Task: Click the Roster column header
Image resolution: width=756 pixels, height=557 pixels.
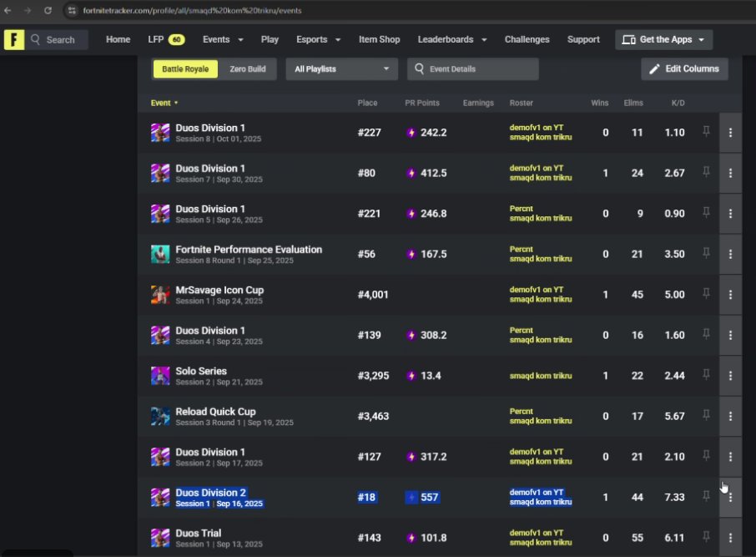Action: pos(522,103)
